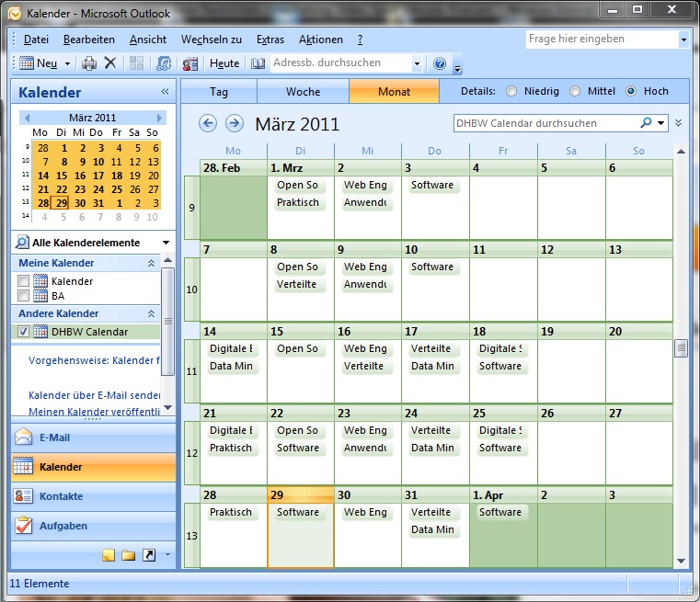Open the Bearbeiten menu
Image resolution: width=700 pixels, height=602 pixels.
tap(89, 40)
